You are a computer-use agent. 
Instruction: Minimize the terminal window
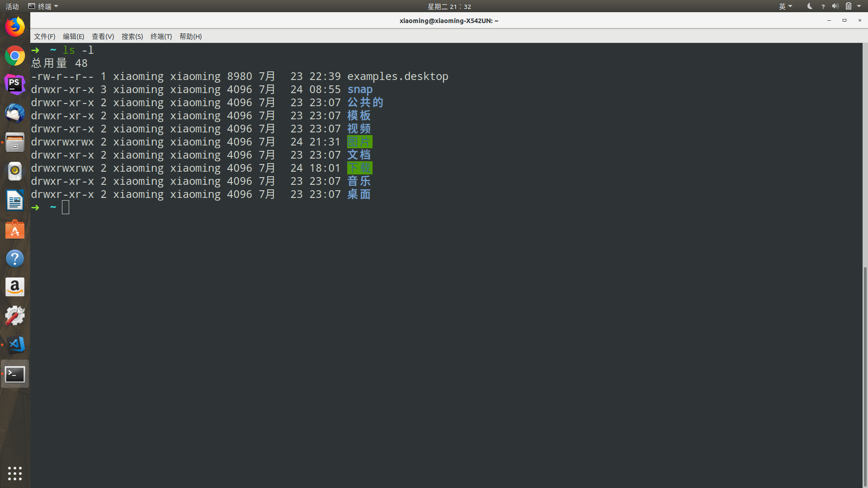(x=829, y=21)
